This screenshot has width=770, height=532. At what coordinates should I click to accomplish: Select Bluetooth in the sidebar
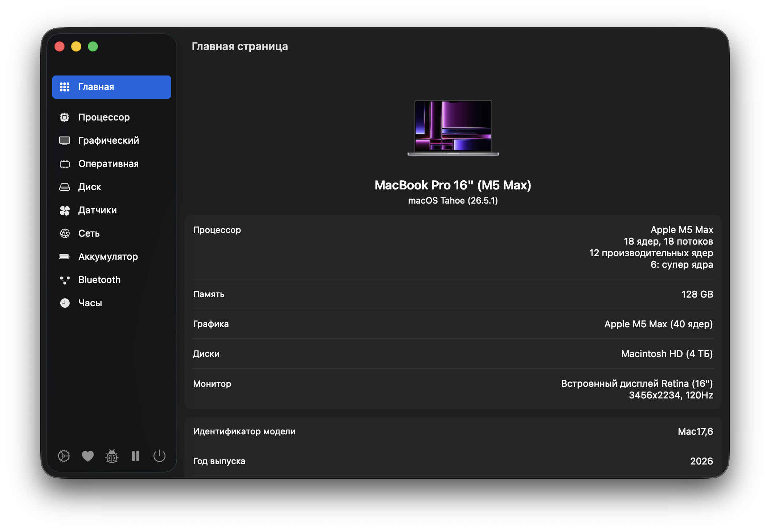[x=112, y=280]
